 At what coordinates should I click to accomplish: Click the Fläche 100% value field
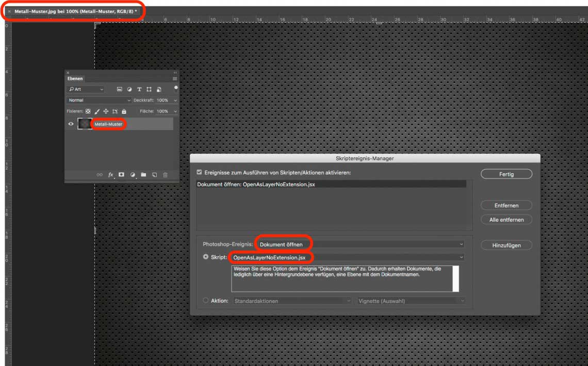pyautogui.click(x=163, y=111)
